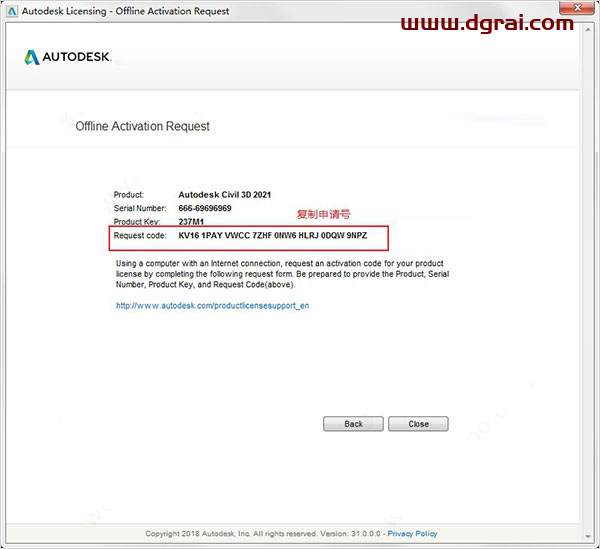600x549 pixels.
Task: Click the 'Product Key:' label
Action: pos(137,222)
